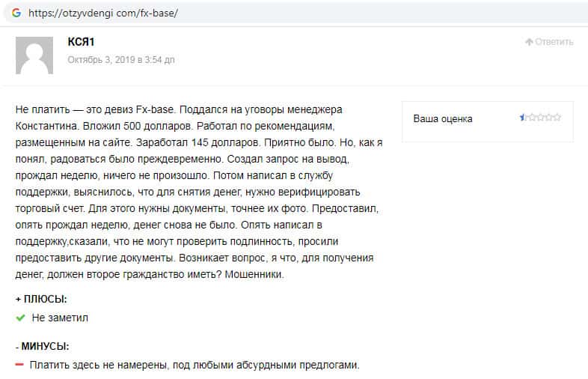Select the '+ ПЛЮСЫ:' heading
This screenshot has width=588, height=379.
41,300
